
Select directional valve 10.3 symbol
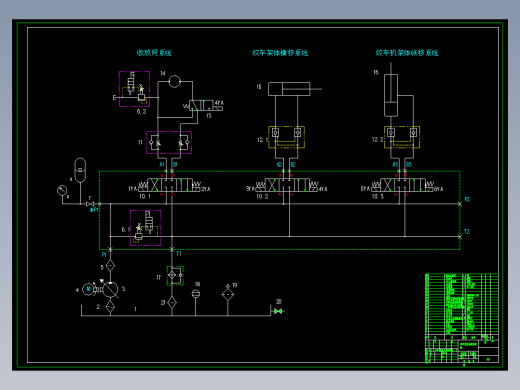coord(402,185)
